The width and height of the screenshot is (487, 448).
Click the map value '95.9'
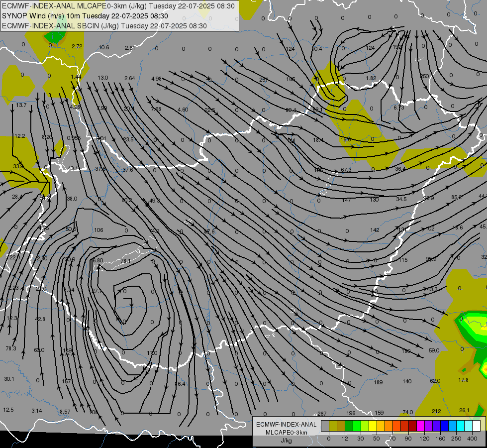coord(431,259)
